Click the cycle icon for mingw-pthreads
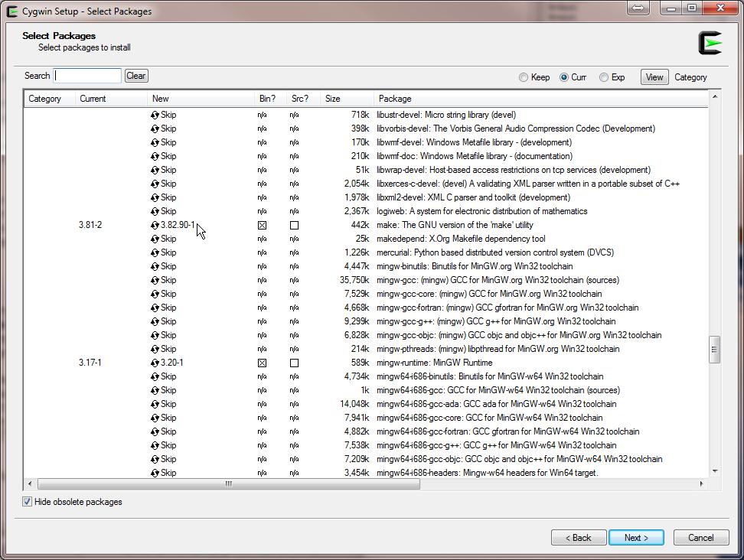 155,349
